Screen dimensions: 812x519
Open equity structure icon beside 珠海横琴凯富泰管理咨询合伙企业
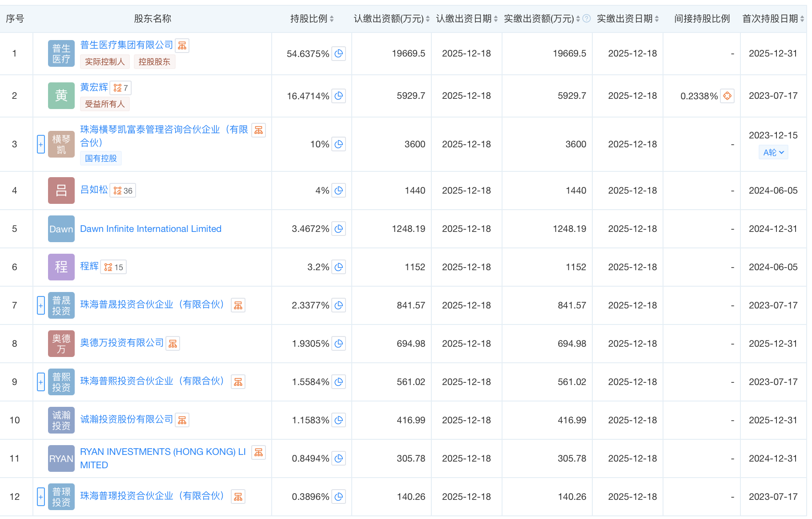coord(259,130)
